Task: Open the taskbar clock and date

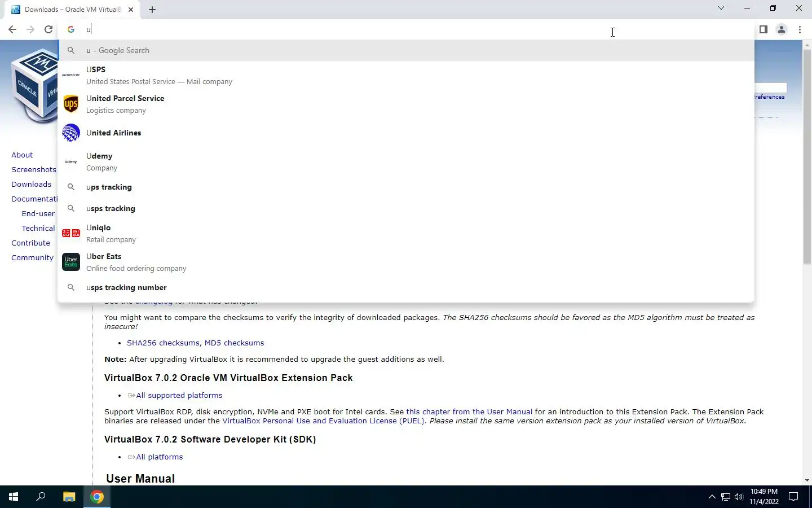Action: [x=764, y=497]
